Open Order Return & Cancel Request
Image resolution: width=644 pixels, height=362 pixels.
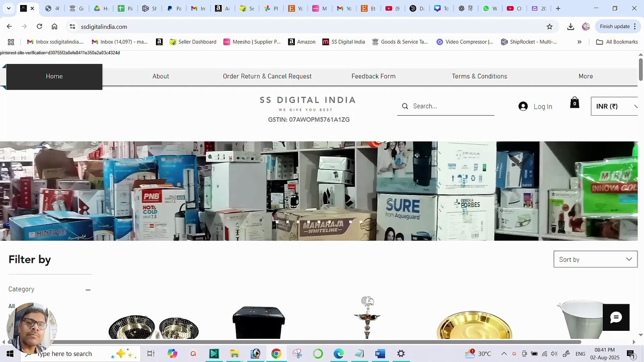coord(267,76)
